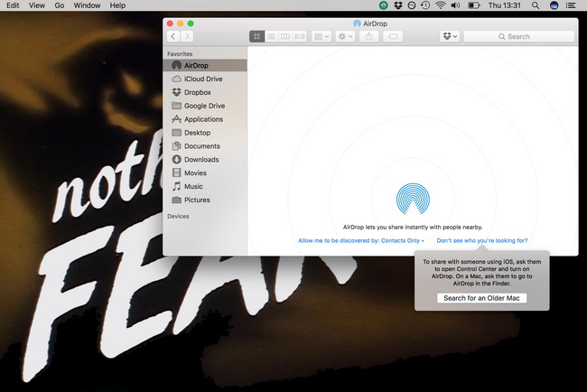Open the Music folder in sidebar
The height and width of the screenshot is (392, 587).
pyautogui.click(x=205, y=186)
